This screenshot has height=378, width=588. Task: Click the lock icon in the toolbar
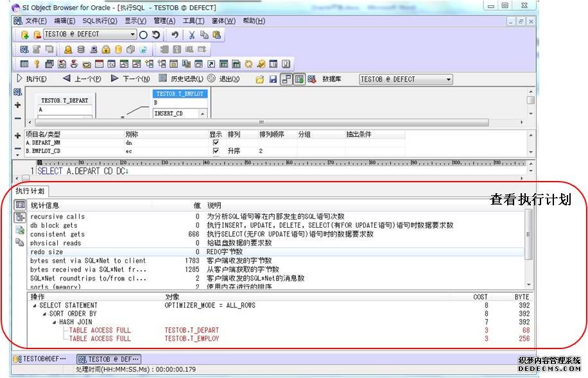(107, 49)
